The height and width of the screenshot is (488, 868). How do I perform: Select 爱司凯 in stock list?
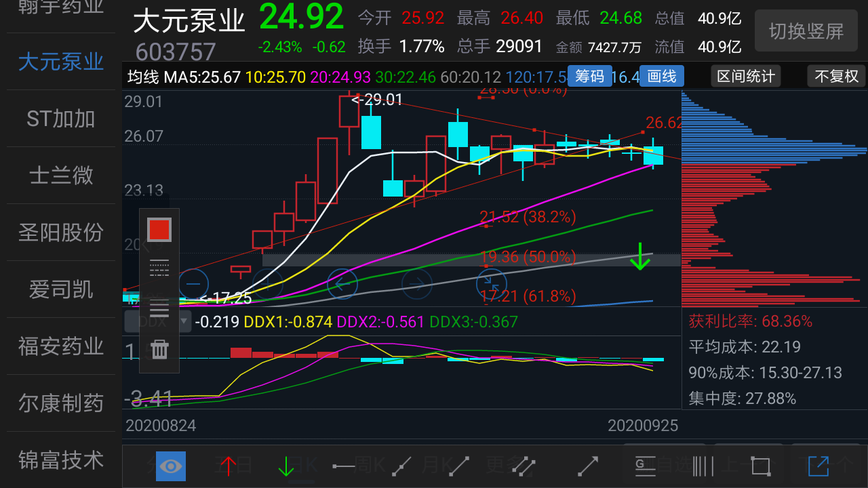coord(61,289)
